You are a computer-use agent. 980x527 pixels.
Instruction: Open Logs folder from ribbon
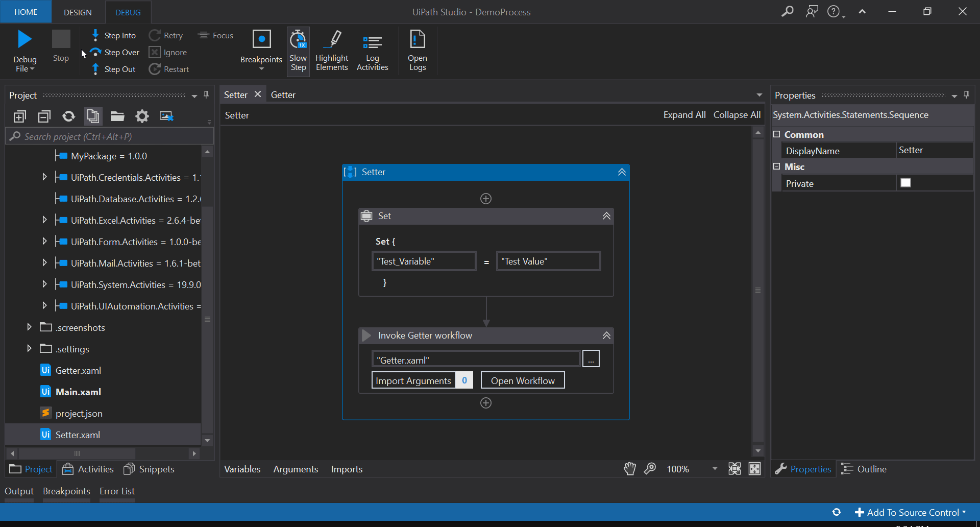tap(418, 51)
